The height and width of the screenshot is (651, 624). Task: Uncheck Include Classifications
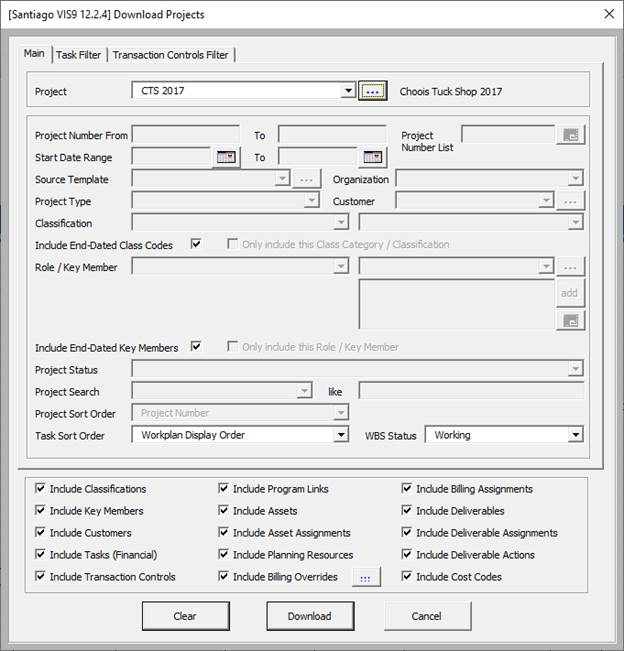tap(40, 488)
